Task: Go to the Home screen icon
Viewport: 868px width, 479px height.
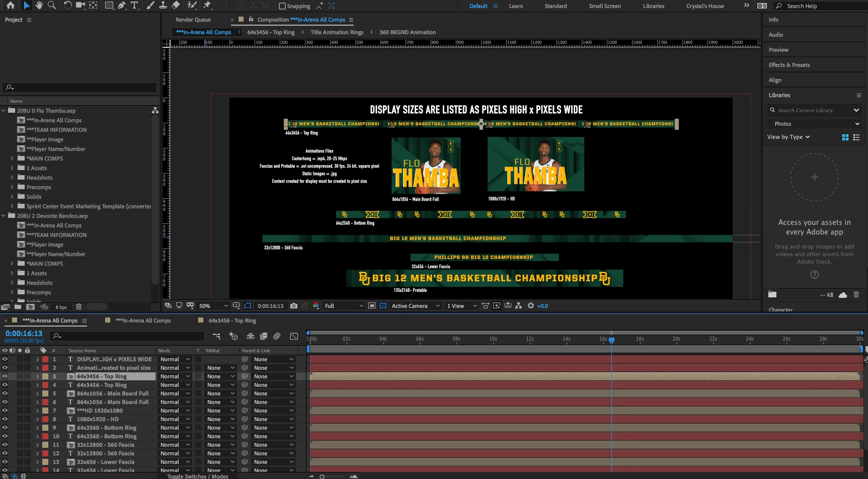Action: [11, 6]
